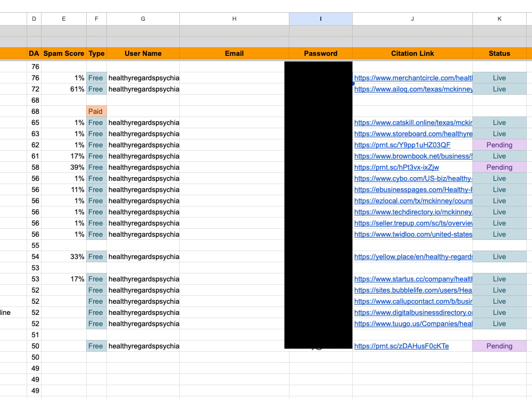532x399 pixels.
Task: Select the DA value 51 cell
Action: pyautogui.click(x=34, y=335)
